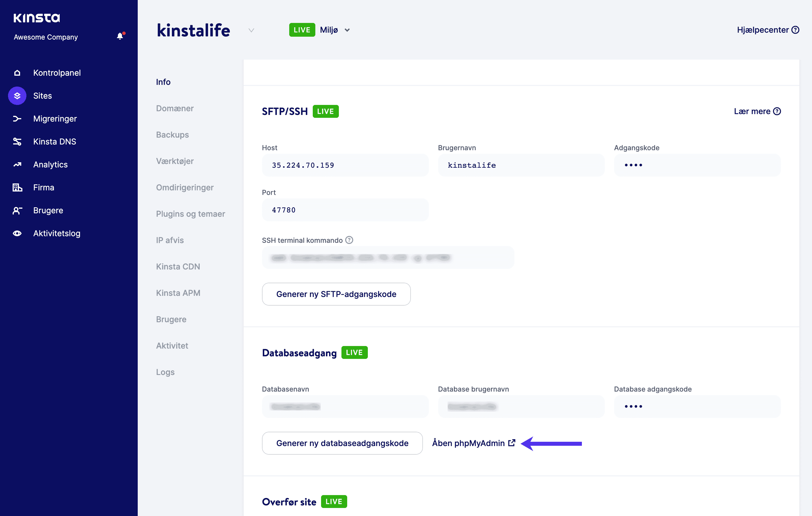Click the SFTP Adgangskode masked field
The image size is (812, 516).
point(697,165)
